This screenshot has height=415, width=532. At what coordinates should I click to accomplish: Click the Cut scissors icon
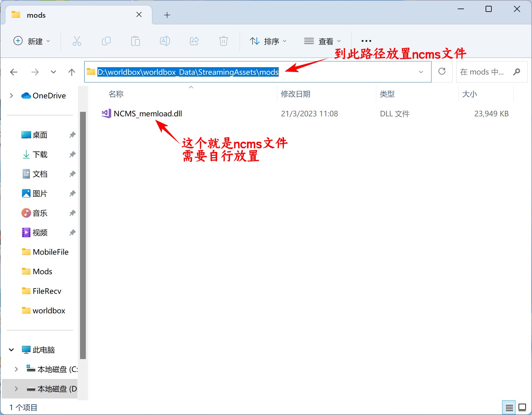(x=77, y=41)
